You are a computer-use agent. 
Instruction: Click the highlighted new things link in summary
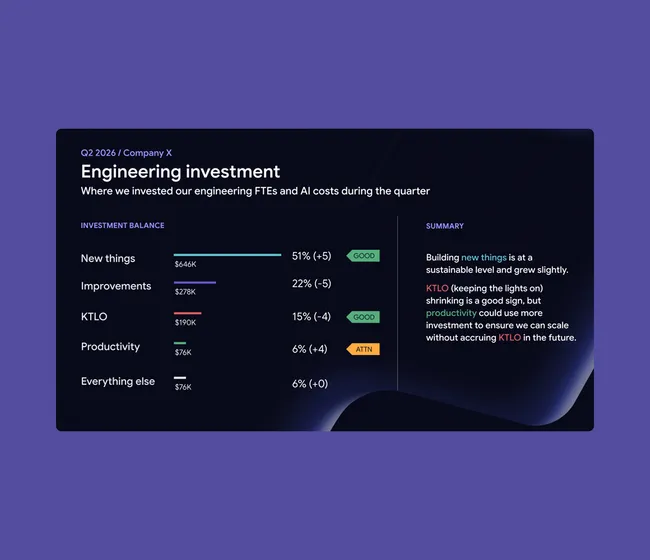(x=484, y=257)
